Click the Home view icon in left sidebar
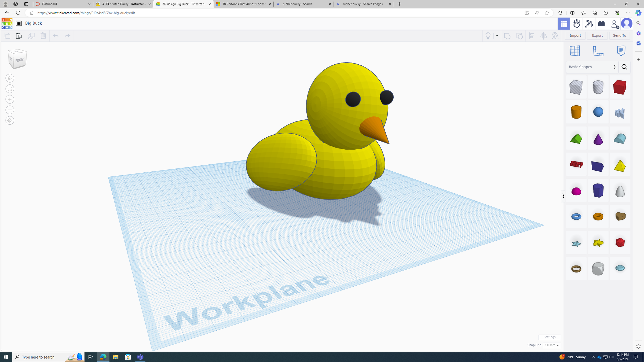The height and width of the screenshot is (362, 644). [10, 78]
